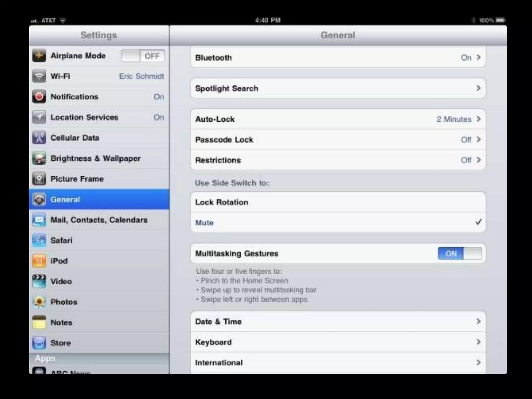Tap the Keyboard row label

pos(213,342)
